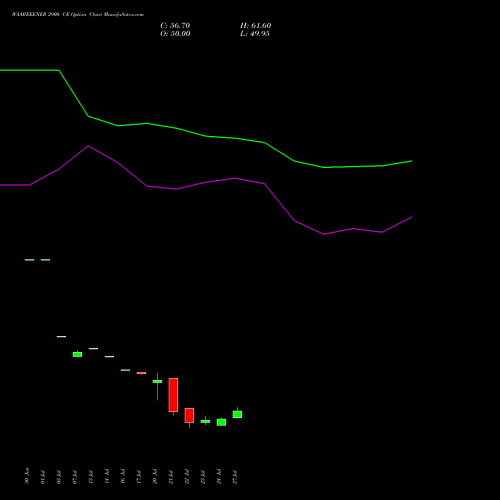This screenshot has width=500, height=500.
Task: Click the green candle above 24 Jul
Action: (x=221, y=422)
